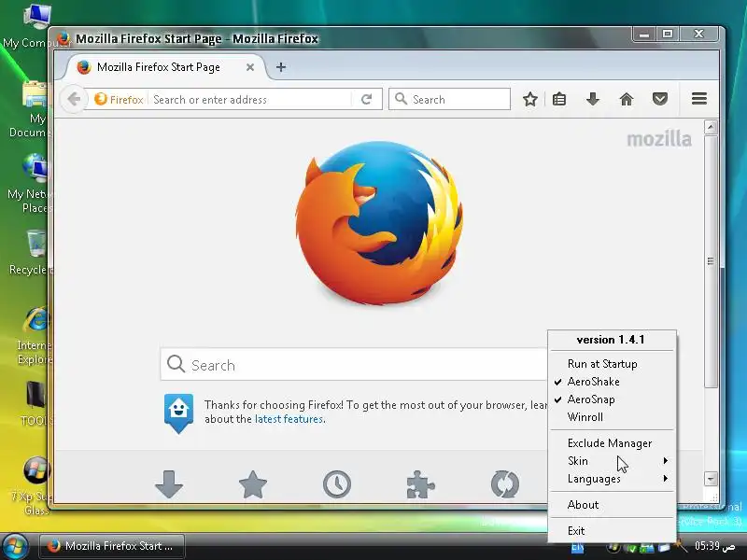Show bookmarks list icon in toolbar
This screenshot has height=560, width=747.
tap(559, 100)
